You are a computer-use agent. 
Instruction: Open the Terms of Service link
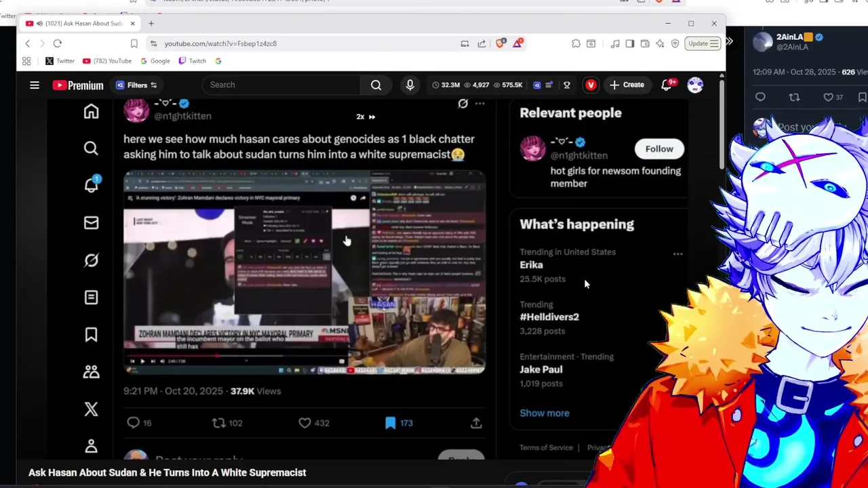(x=546, y=448)
